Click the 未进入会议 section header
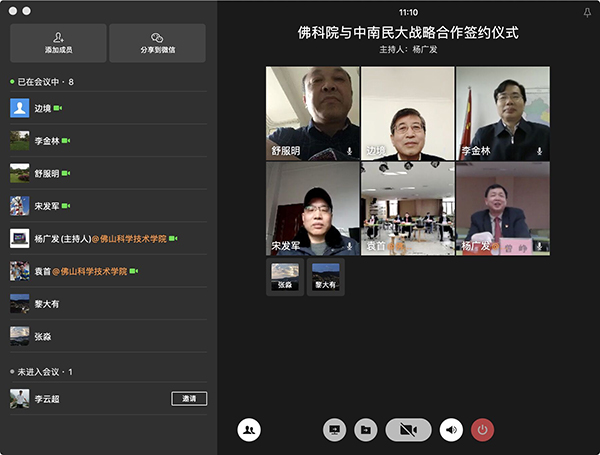 tap(42, 372)
